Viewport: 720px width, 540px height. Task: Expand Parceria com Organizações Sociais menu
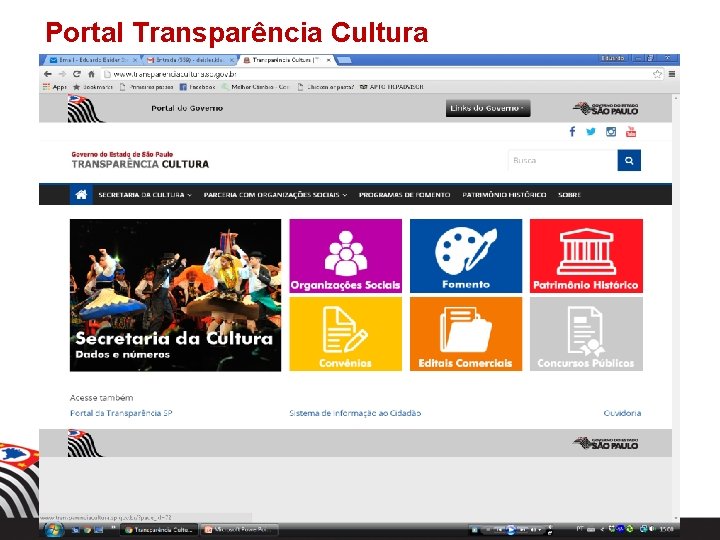[276, 195]
